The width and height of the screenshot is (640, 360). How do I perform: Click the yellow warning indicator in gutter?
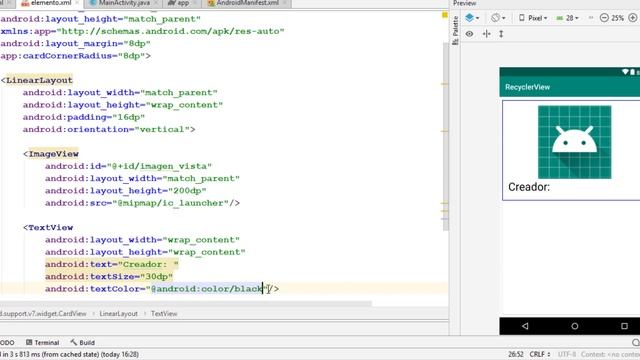coord(444,15)
